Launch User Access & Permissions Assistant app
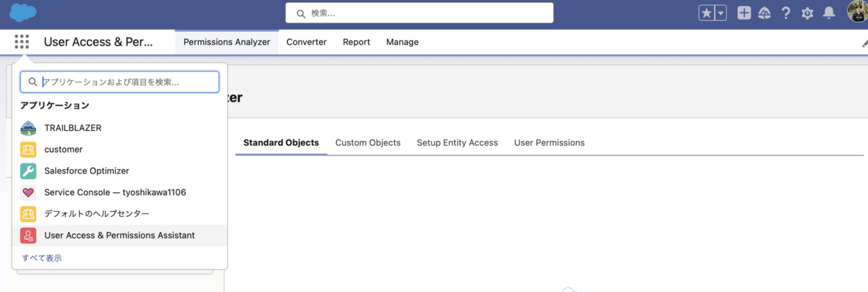 120,236
